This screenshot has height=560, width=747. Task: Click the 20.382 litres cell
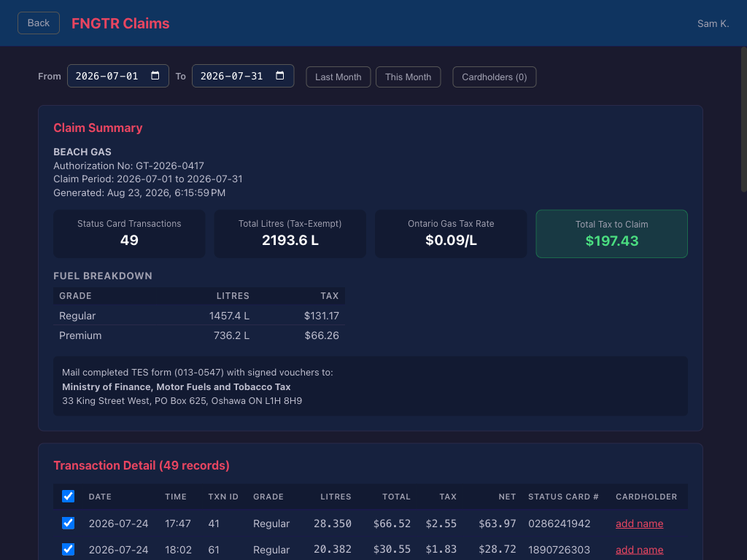tap(333, 550)
